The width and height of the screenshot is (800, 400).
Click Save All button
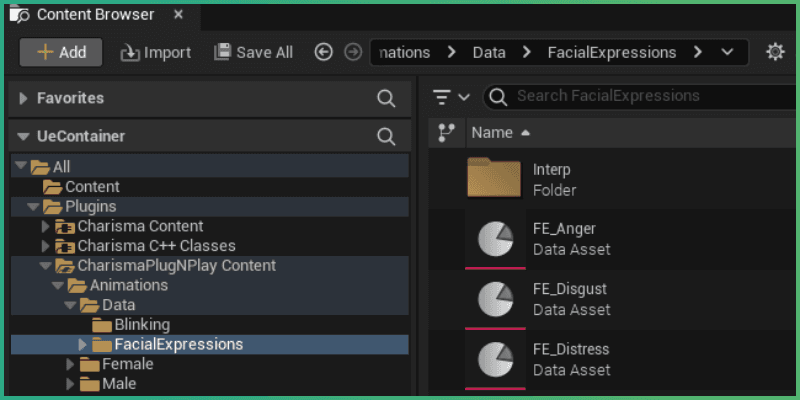coord(254,53)
